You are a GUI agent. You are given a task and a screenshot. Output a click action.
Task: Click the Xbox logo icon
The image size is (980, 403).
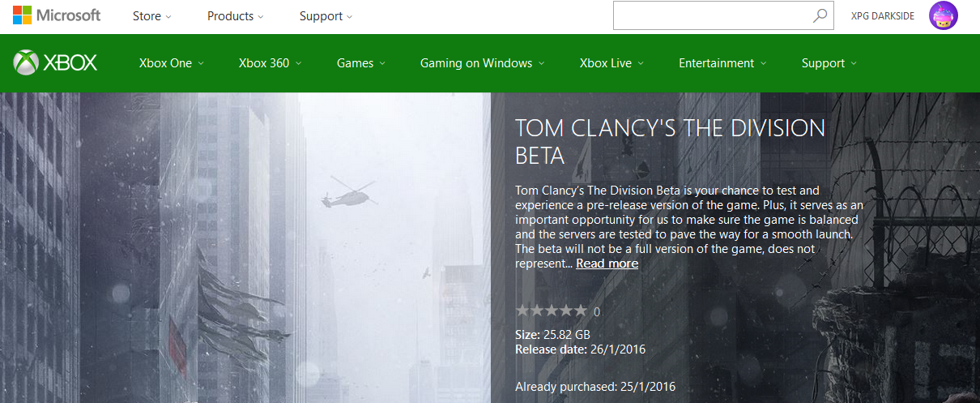pos(27,63)
